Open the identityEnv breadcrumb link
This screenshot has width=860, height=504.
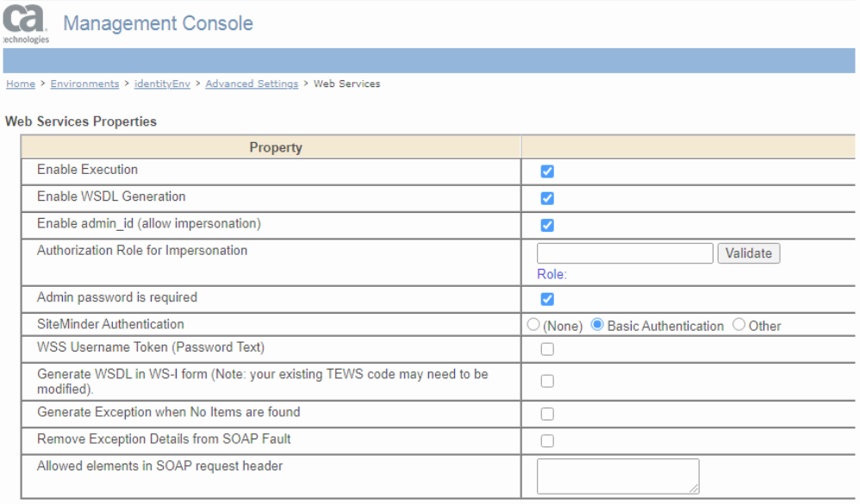pos(164,84)
